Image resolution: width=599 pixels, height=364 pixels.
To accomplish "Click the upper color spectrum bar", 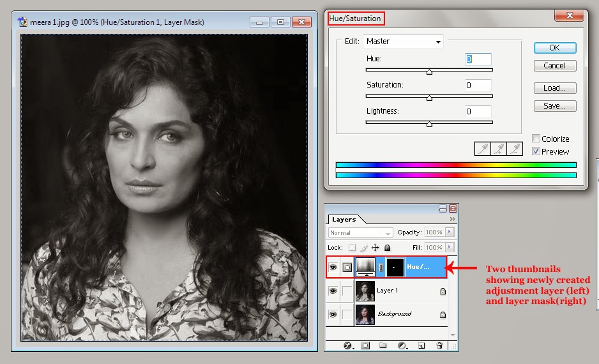I will (x=456, y=165).
